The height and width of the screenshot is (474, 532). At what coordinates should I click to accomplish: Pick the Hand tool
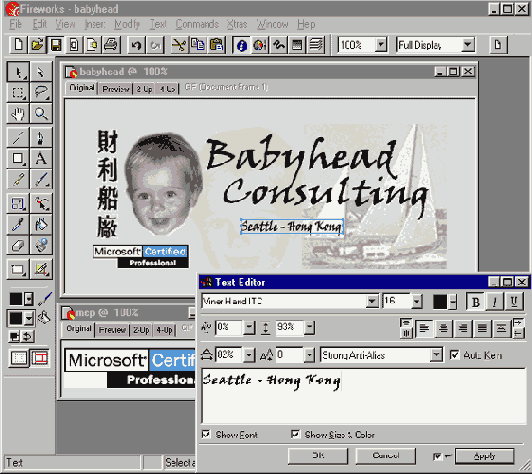pyautogui.click(x=18, y=114)
